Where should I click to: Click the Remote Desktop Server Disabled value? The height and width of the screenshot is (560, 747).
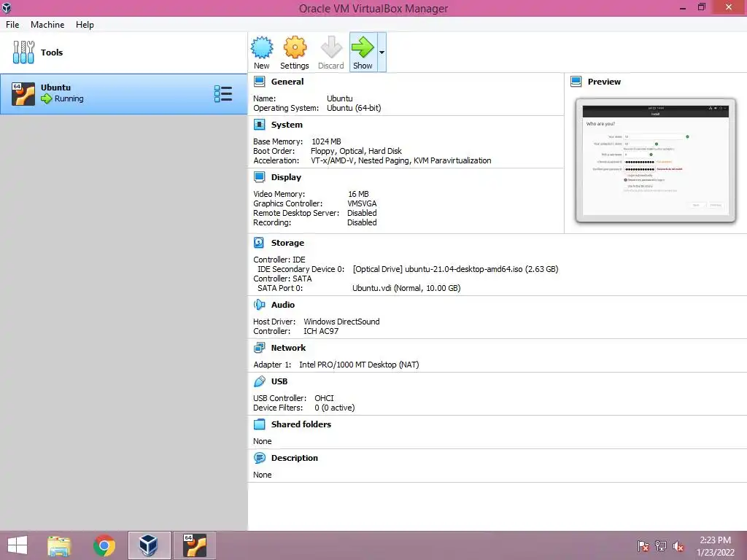(x=362, y=213)
